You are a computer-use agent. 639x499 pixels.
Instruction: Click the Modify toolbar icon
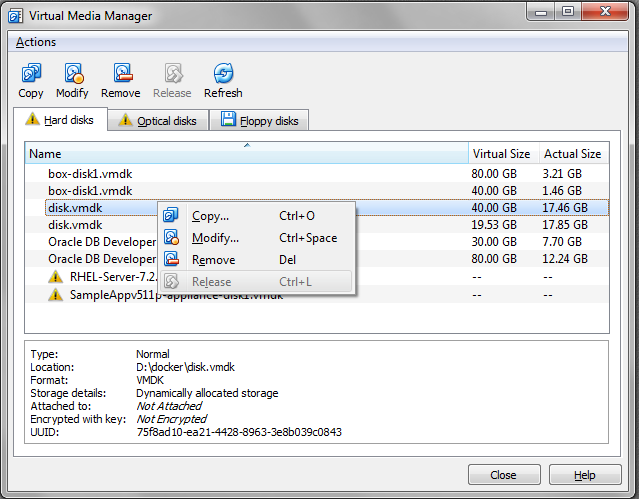coord(72,73)
